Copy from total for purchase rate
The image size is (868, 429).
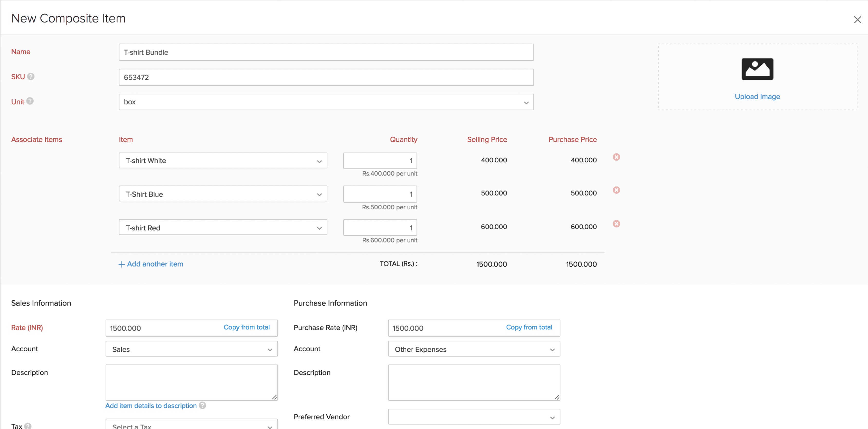[529, 327]
